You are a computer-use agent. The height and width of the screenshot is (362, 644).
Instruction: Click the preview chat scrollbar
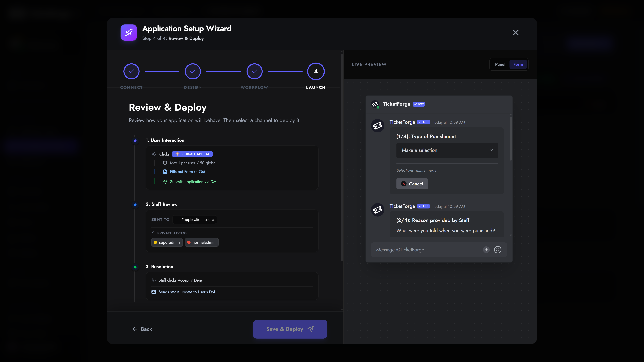pos(511,139)
